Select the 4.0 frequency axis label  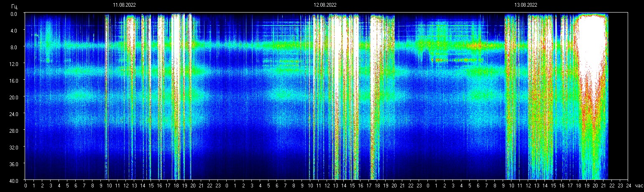(x=14, y=30)
